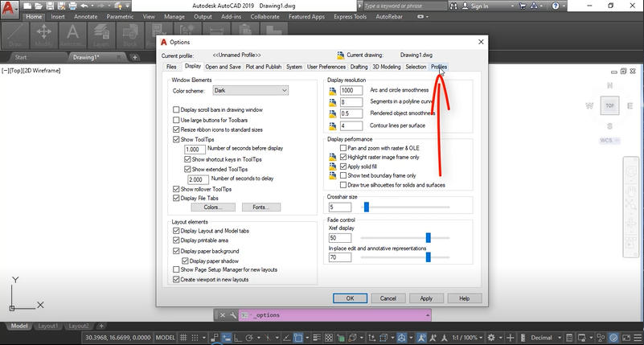
Task: Click the keyword search box in title bar
Action: point(404,6)
